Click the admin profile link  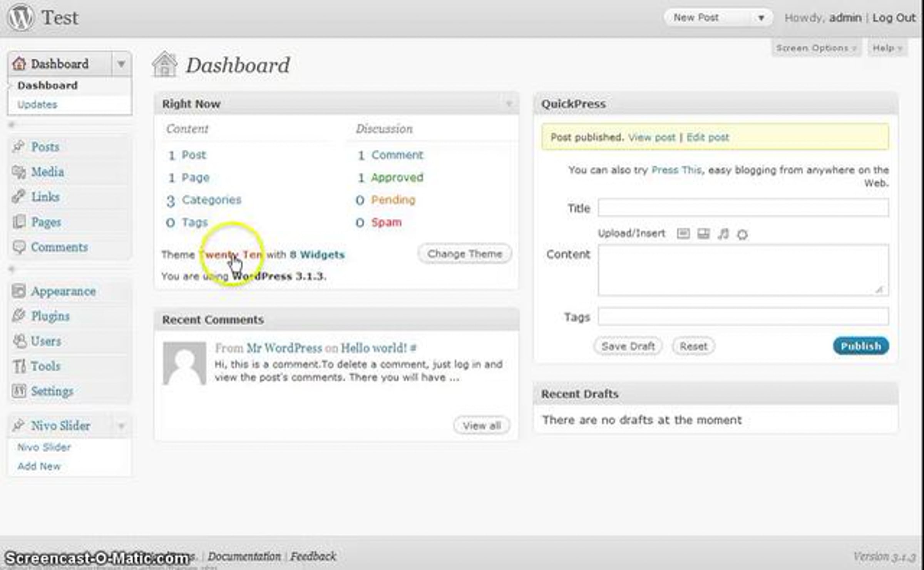click(x=845, y=18)
